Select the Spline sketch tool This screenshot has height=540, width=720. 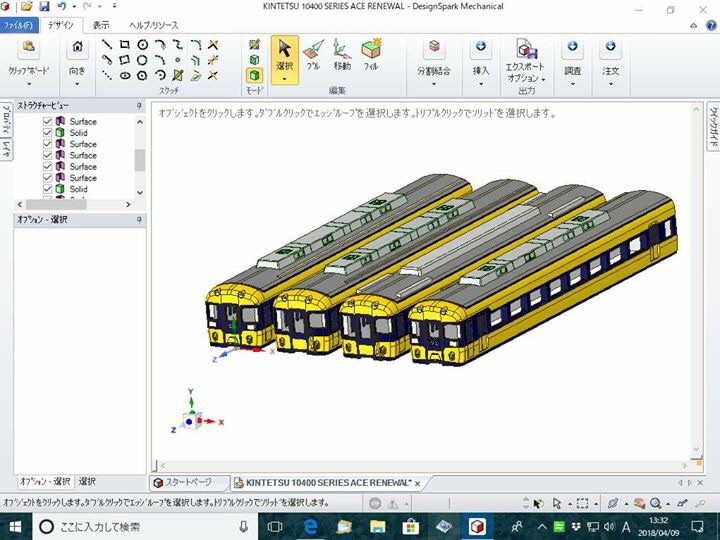click(178, 45)
